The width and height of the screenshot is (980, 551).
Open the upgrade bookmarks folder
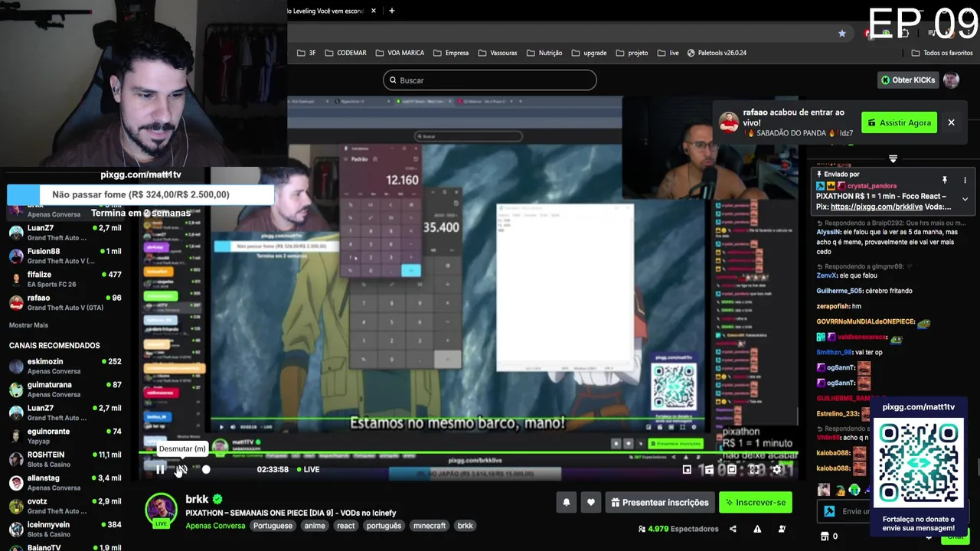click(589, 53)
